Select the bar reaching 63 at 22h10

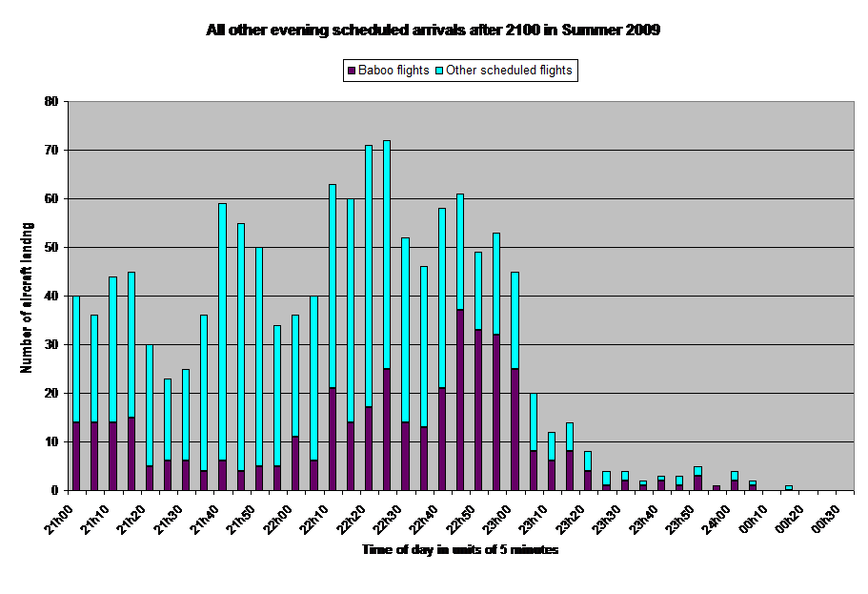click(x=333, y=338)
